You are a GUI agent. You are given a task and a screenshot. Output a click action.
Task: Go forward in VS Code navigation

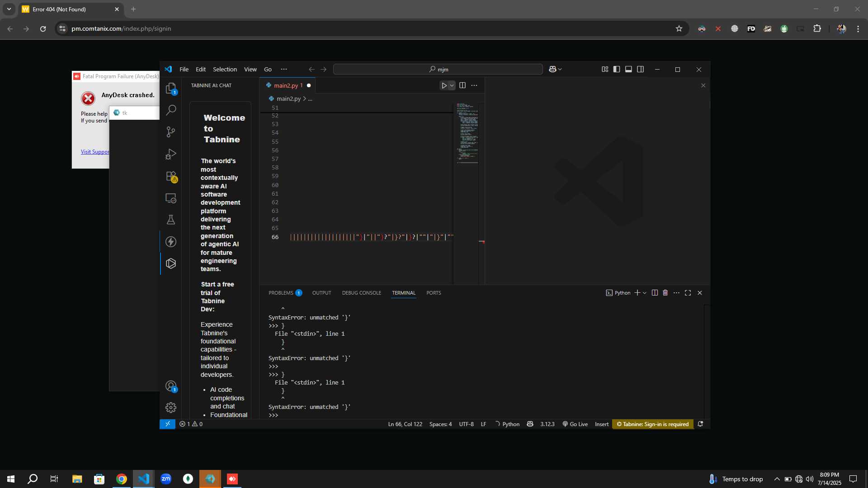[x=324, y=69]
